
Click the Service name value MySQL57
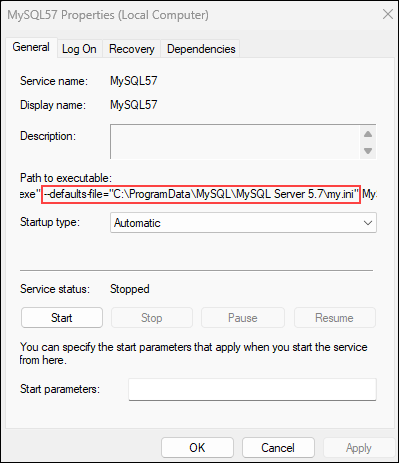pyautogui.click(x=134, y=81)
